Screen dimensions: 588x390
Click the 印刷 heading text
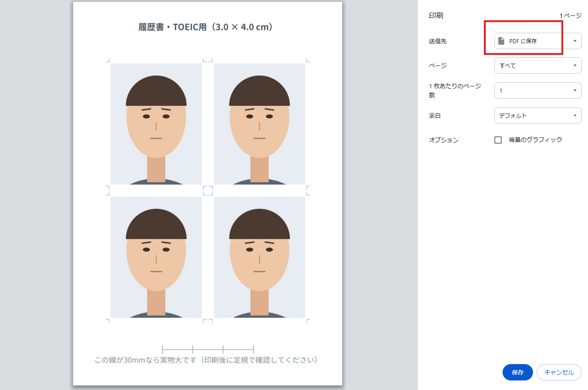(x=436, y=15)
